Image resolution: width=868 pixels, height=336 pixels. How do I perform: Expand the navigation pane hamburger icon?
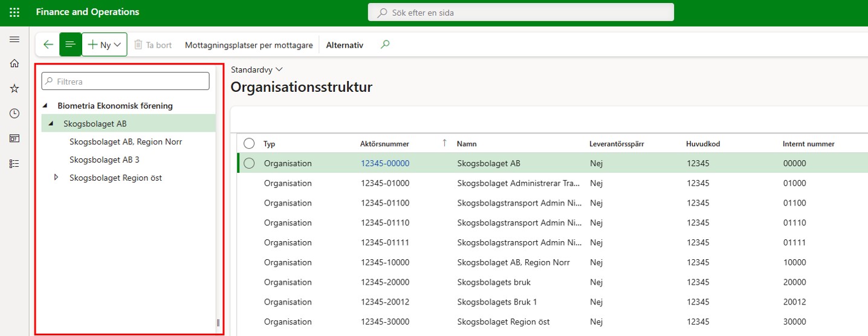pyautogui.click(x=15, y=39)
